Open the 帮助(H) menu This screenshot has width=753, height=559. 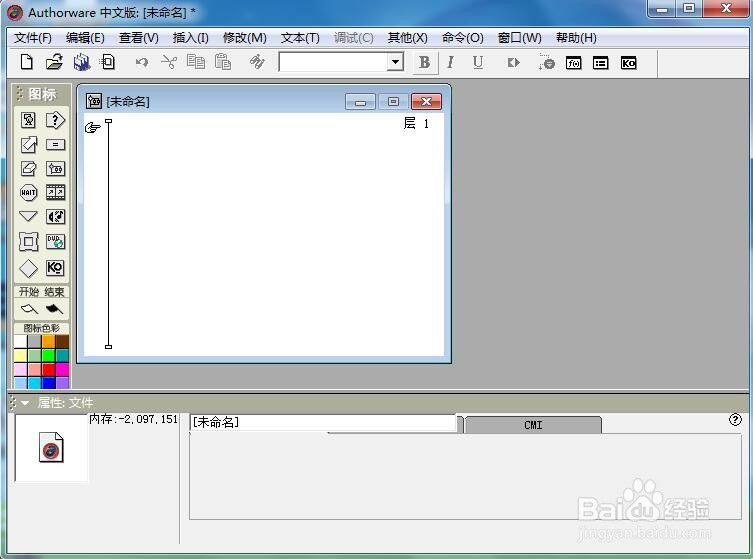[x=576, y=37]
